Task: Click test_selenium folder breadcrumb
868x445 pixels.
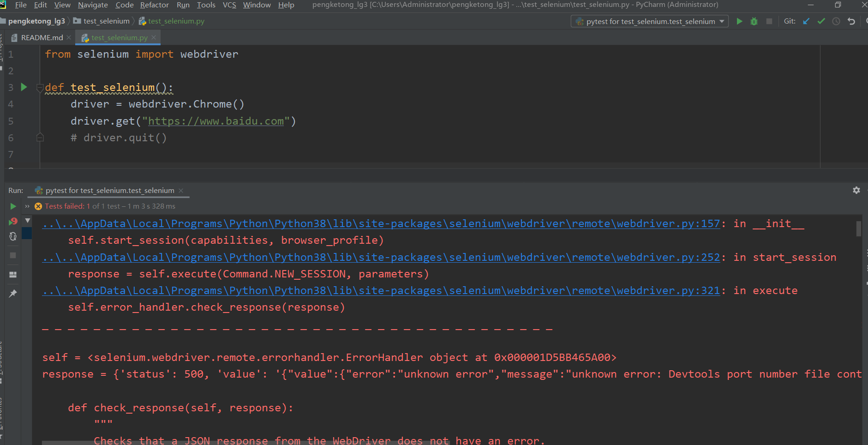Action: click(x=102, y=21)
